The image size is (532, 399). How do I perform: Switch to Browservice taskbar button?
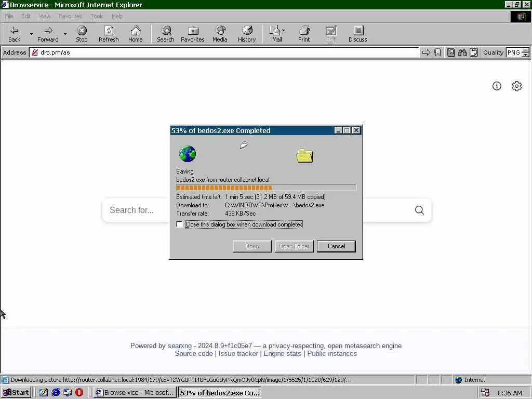[135, 393]
